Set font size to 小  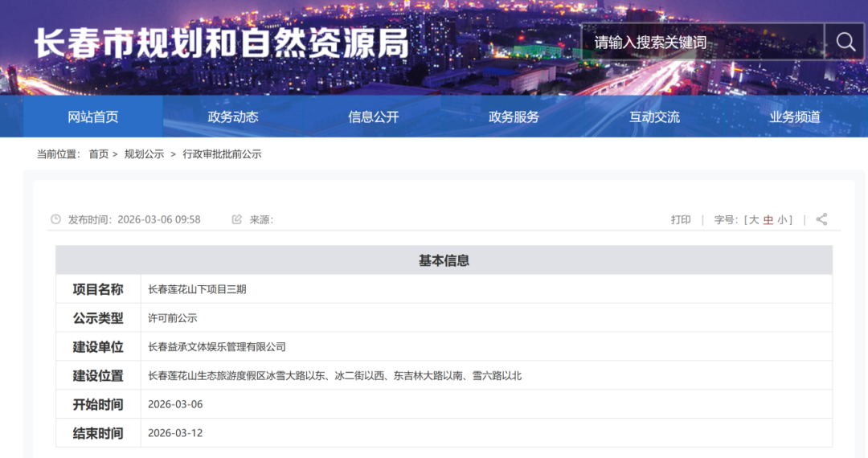(782, 219)
